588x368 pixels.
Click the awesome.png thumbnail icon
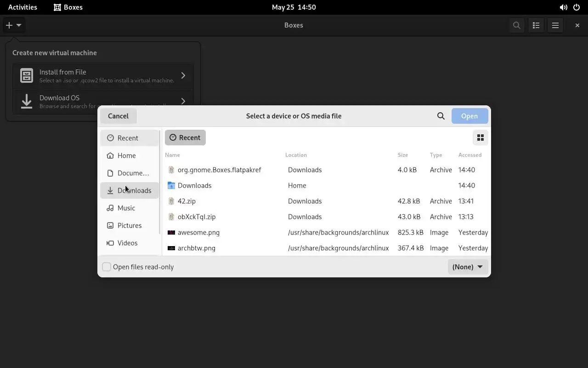pos(171,232)
